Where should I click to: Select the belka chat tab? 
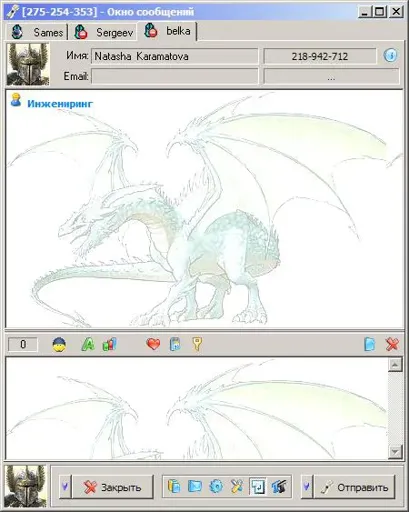coord(167,31)
